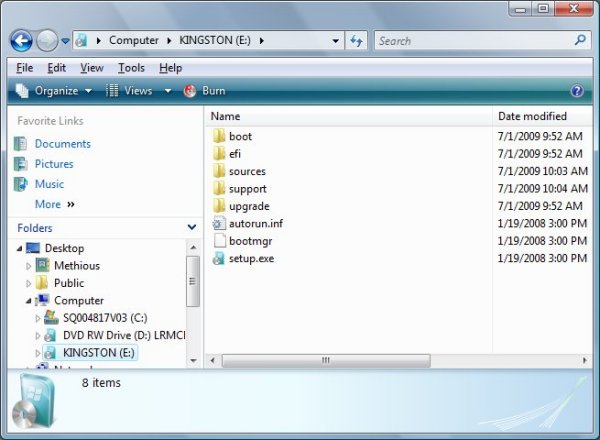Show More favorite links

click(x=55, y=204)
